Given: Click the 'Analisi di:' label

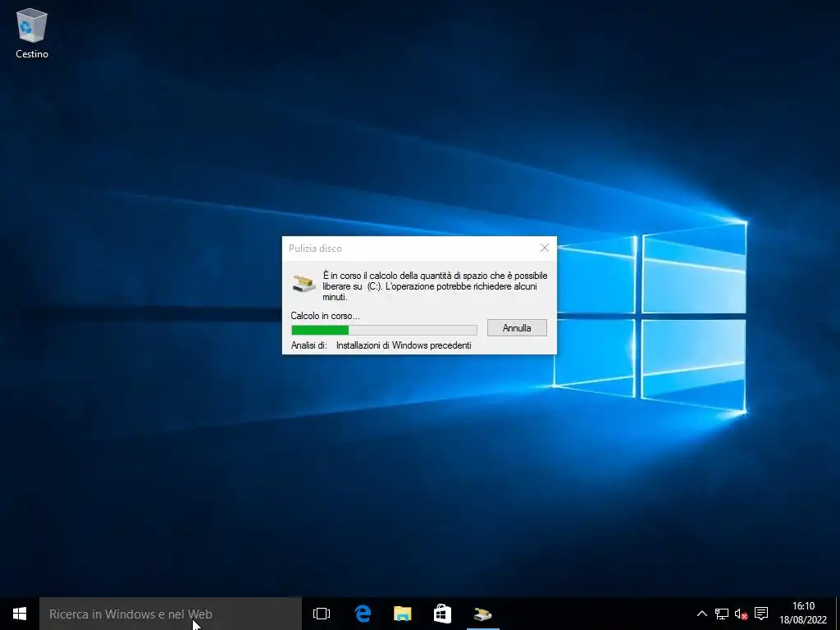Looking at the screenshot, I should tap(309, 345).
